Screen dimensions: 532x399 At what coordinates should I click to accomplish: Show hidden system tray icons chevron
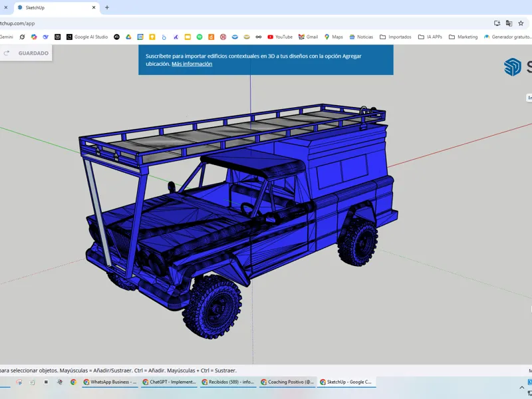pos(522,388)
